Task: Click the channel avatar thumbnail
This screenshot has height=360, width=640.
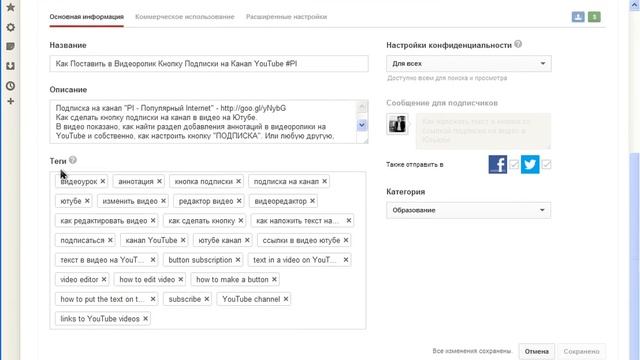Action: [397, 124]
